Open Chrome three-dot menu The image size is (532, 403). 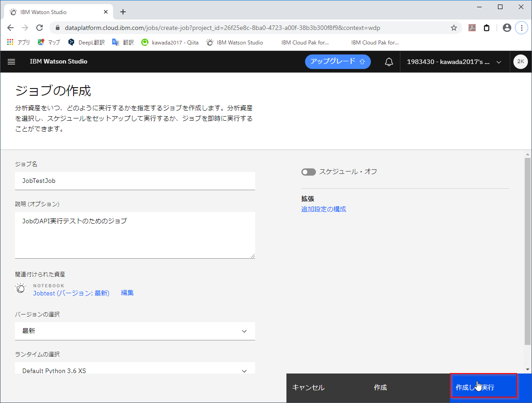pos(522,28)
